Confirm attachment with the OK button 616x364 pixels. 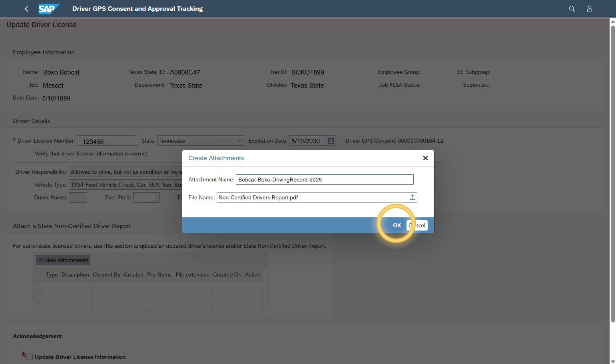397,225
